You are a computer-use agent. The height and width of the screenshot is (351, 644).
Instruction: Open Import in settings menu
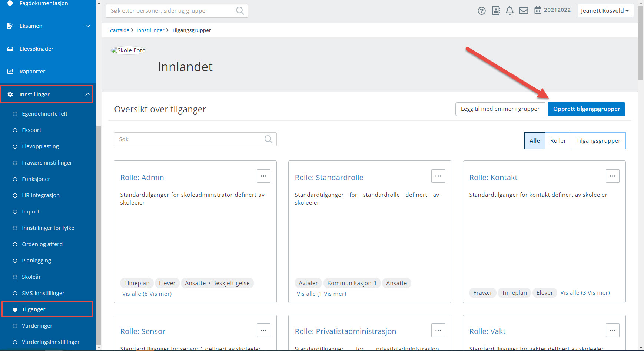click(31, 212)
